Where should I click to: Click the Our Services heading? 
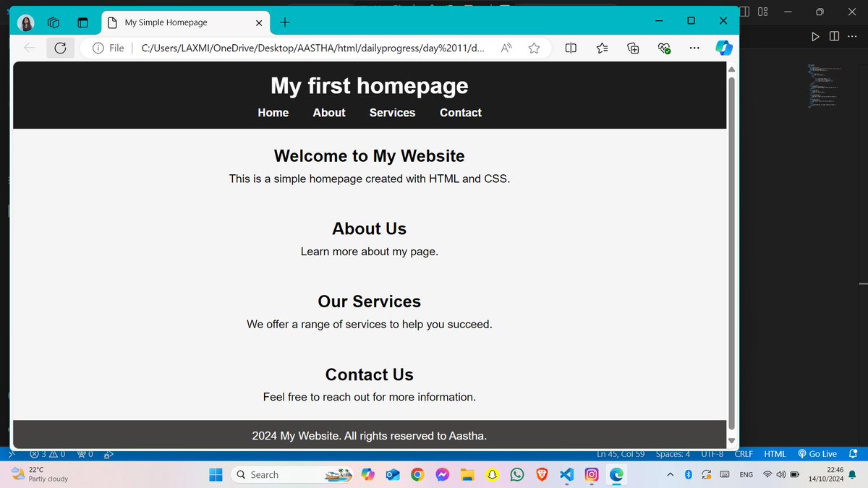370,301
